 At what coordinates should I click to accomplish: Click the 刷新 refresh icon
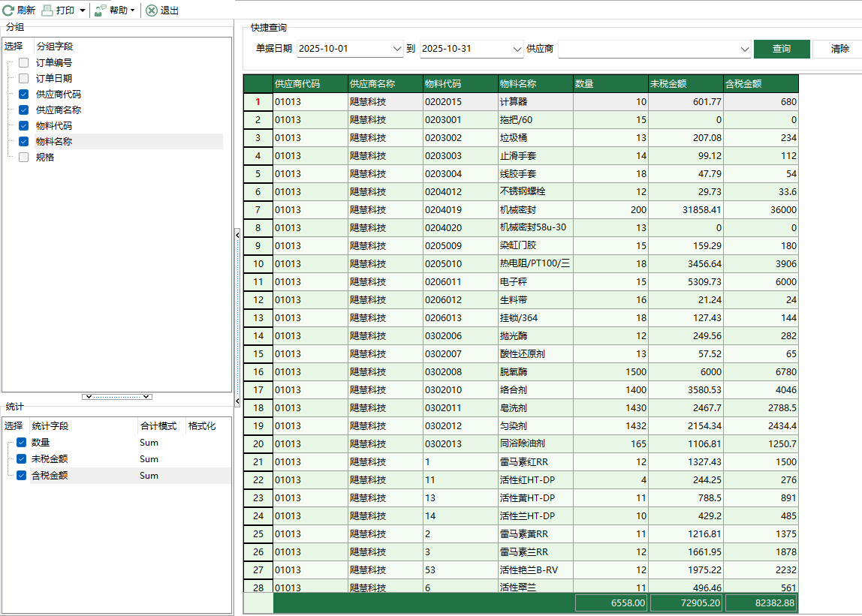pos(8,11)
